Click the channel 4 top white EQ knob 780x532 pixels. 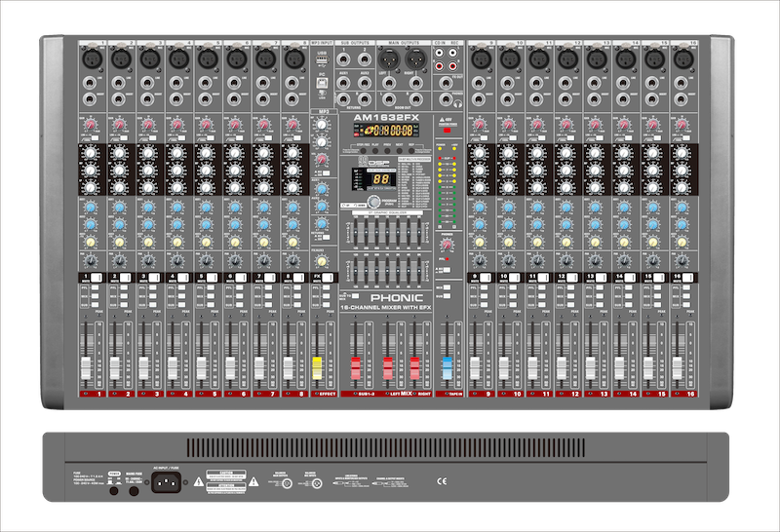click(x=176, y=152)
